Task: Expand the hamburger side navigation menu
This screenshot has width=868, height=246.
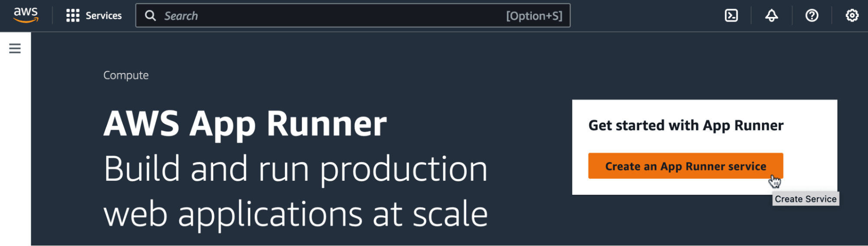Action: (15, 48)
